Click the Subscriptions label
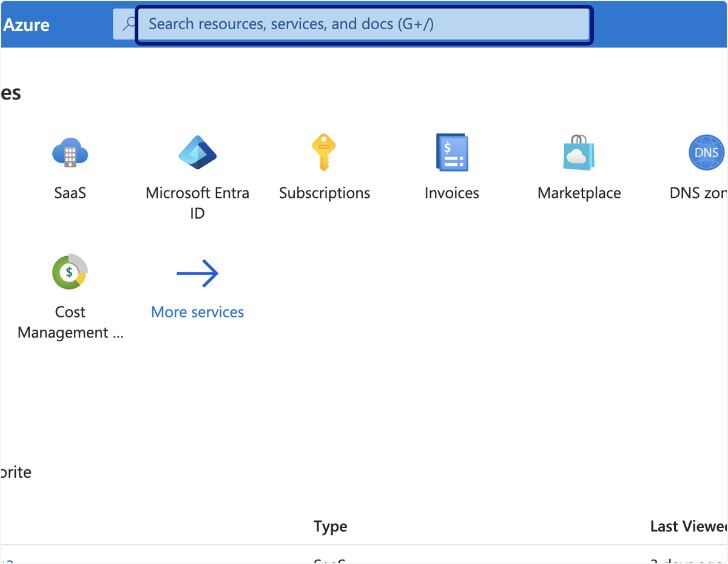The height and width of the screenshot is (564, 728). click(325, 193)
